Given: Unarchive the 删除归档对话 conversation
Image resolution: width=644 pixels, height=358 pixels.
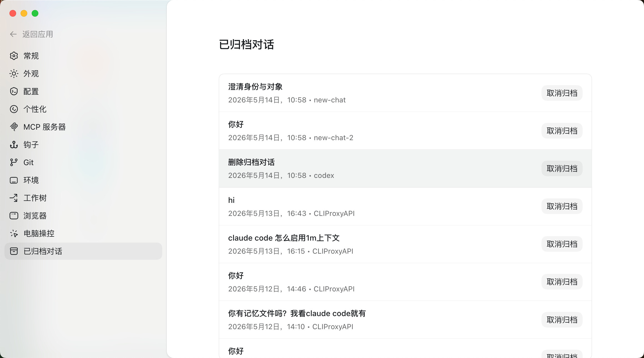Looking at the screenshot, I should coord(562,168).
